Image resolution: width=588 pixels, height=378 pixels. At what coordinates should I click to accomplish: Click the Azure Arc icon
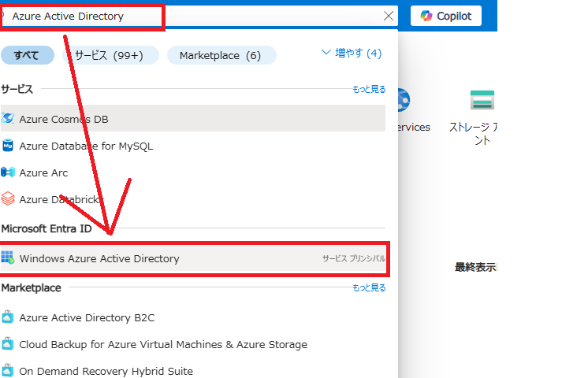(9, 172)
